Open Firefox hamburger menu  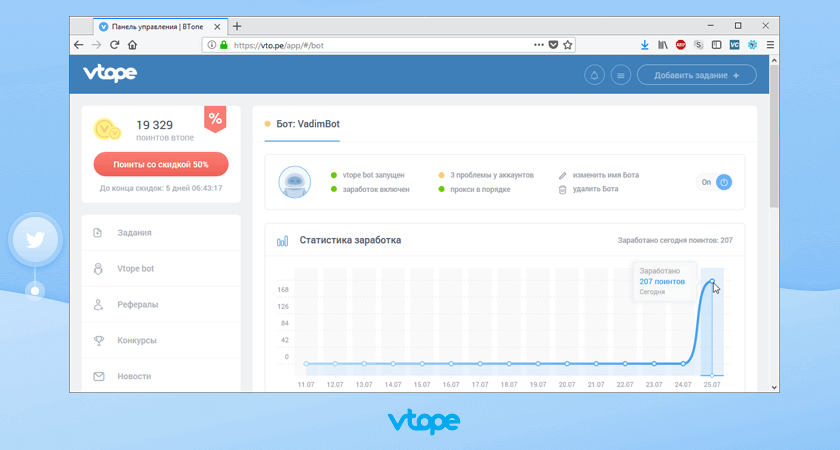(x=770, y=45)
